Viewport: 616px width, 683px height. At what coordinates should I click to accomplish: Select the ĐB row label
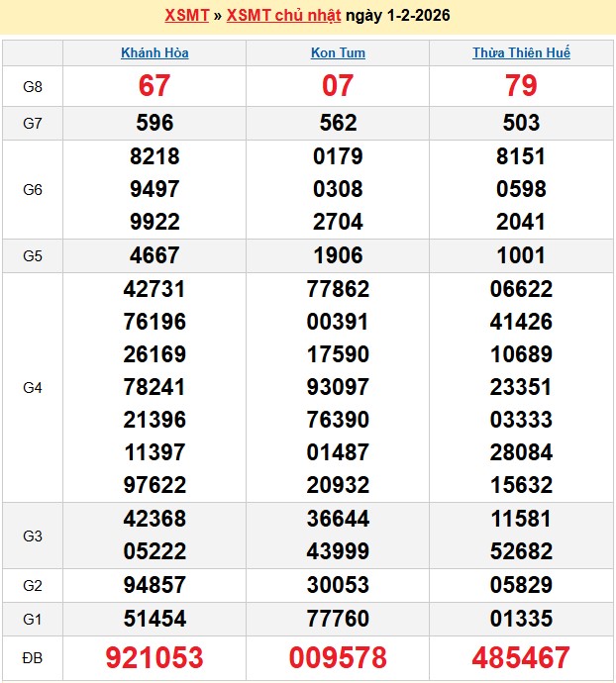pos(33,657)
